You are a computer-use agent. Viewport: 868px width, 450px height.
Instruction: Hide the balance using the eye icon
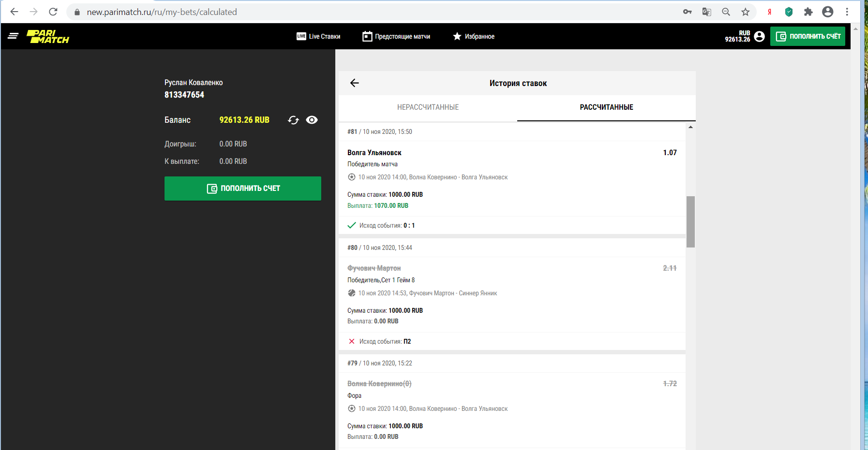pyautogui.click(x=312, y=120)
